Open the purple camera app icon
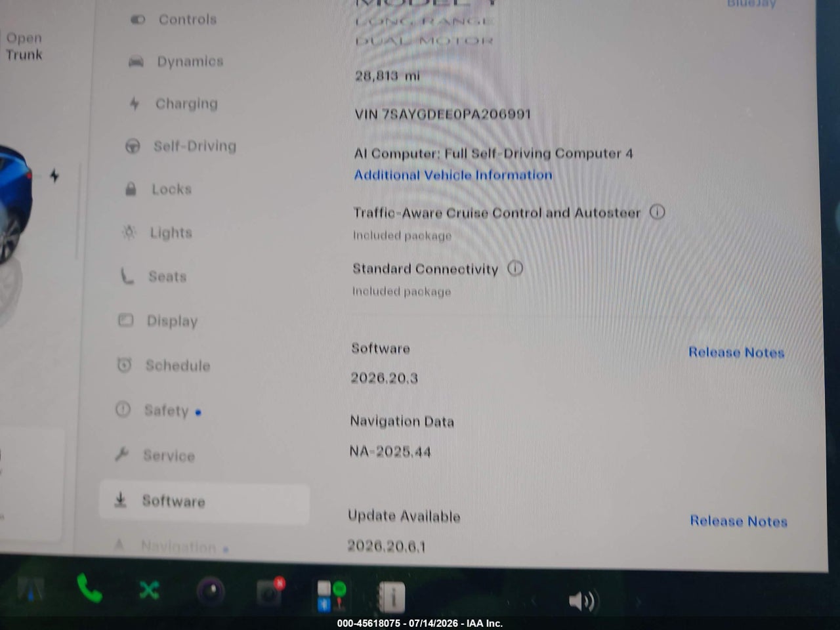The height and width of the screenshot is (630, 840). pyautogui.click(x=211, y=593)
